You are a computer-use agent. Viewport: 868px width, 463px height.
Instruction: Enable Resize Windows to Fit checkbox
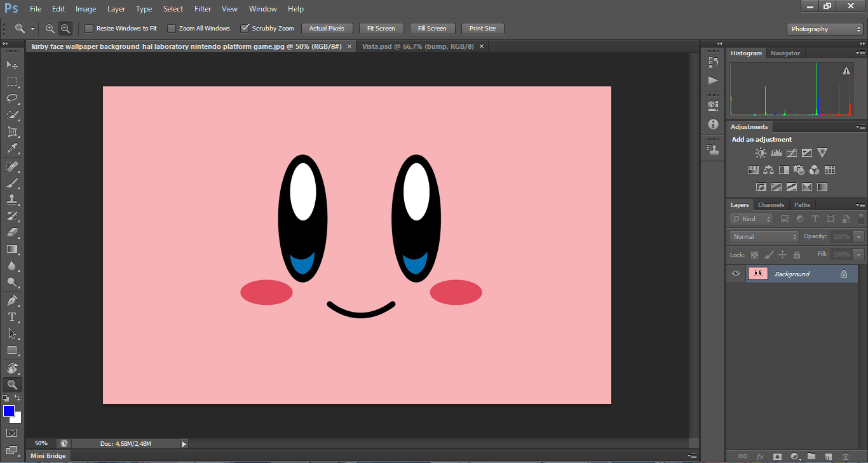point(89,29)
